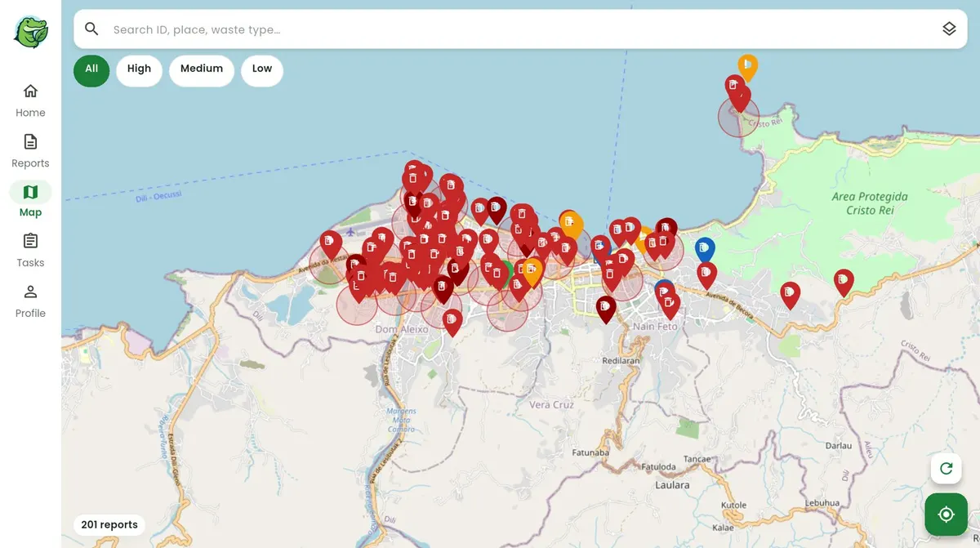Open the map layers selector
980x548 pixels.
click(x=949, y=29)
